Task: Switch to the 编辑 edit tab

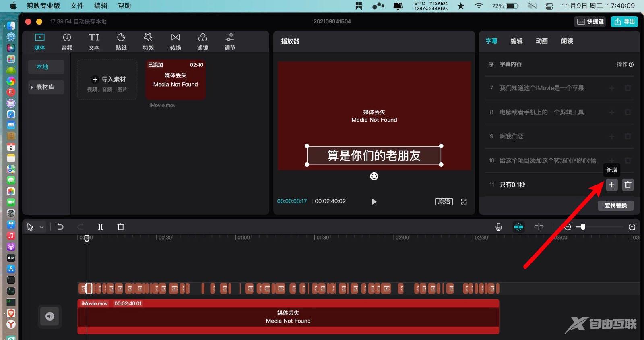Action: tap(516, 41)
